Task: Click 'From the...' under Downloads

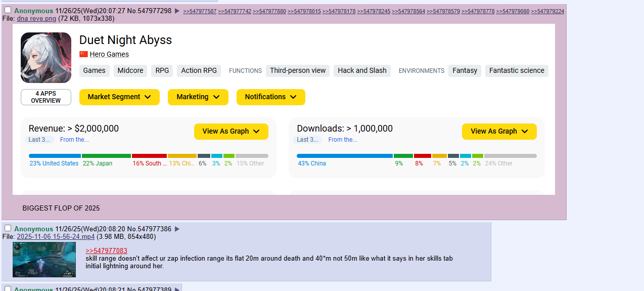Action: click(x=343, y=140)
